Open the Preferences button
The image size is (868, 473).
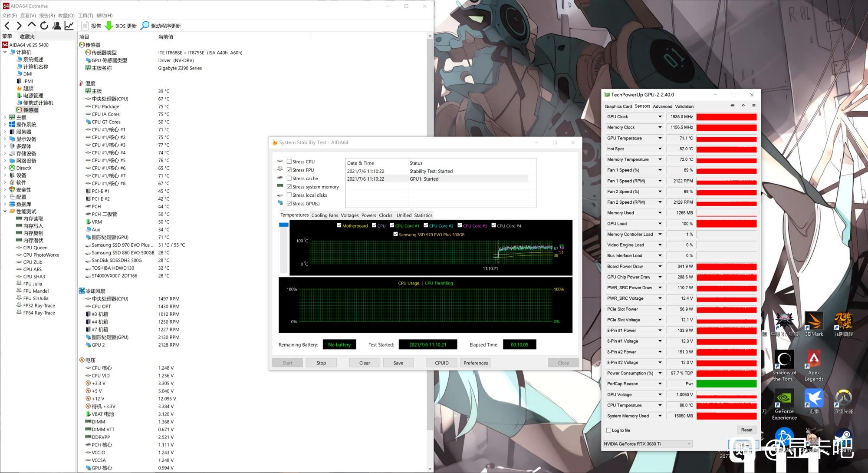[x=476, y=363]
